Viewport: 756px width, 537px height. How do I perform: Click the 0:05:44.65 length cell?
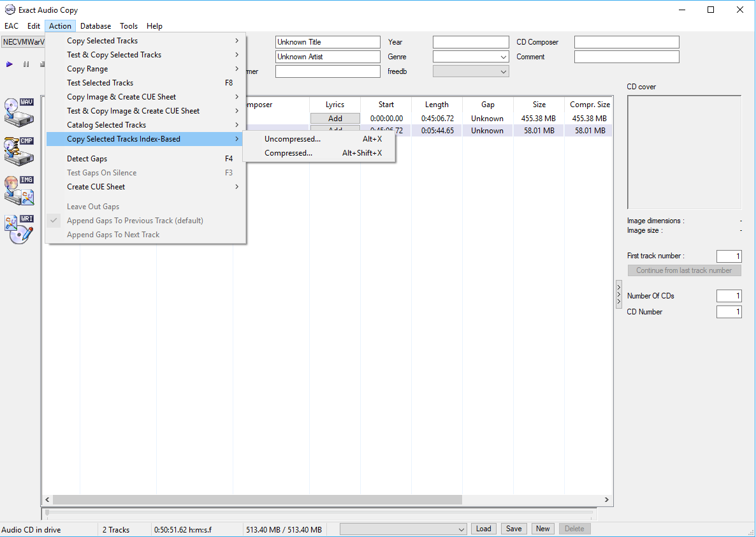pos(437,130)
